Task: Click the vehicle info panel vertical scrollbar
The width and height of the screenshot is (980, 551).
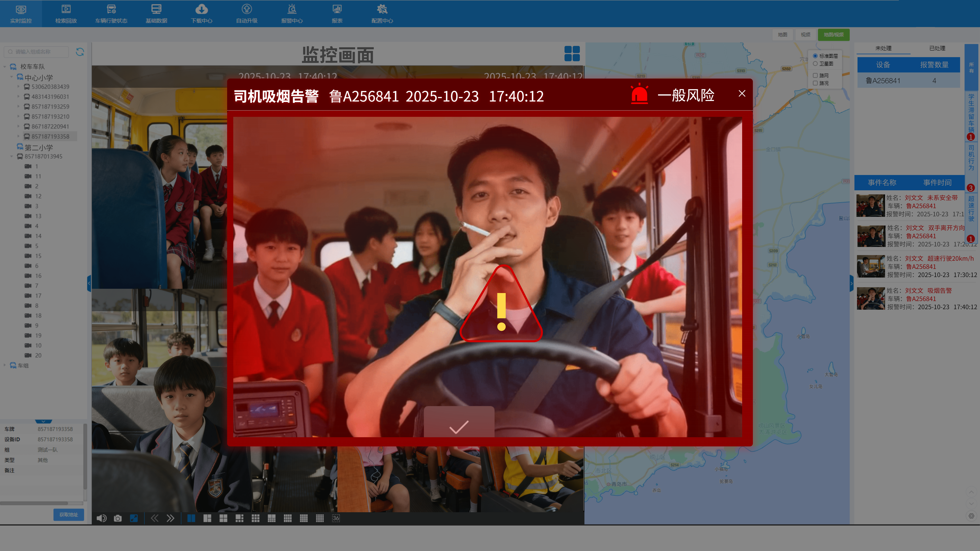Action: tap(85, 456)
